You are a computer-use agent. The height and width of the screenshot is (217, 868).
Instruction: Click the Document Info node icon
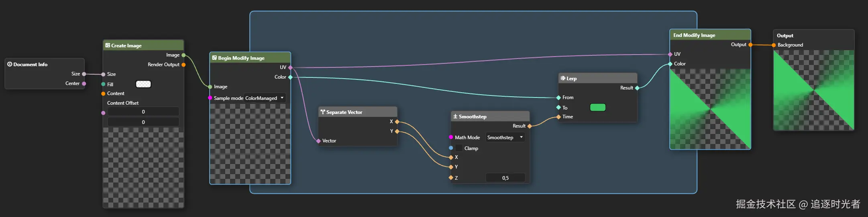[10, 64]
